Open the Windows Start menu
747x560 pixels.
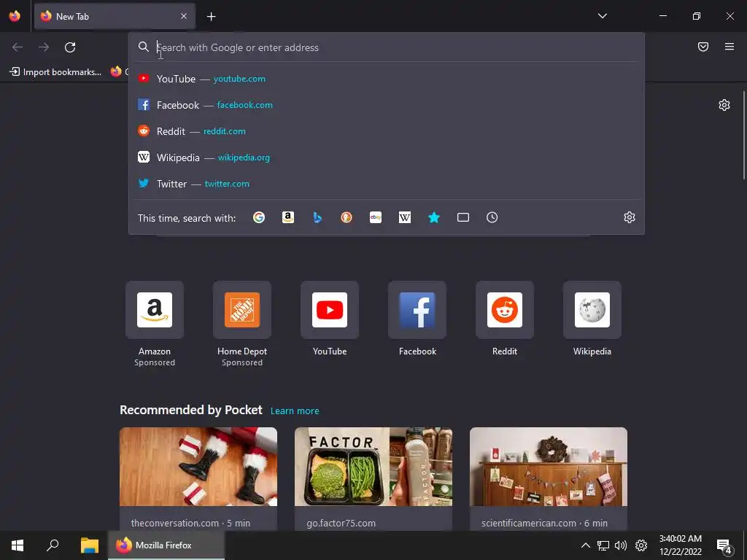point(18,545)
